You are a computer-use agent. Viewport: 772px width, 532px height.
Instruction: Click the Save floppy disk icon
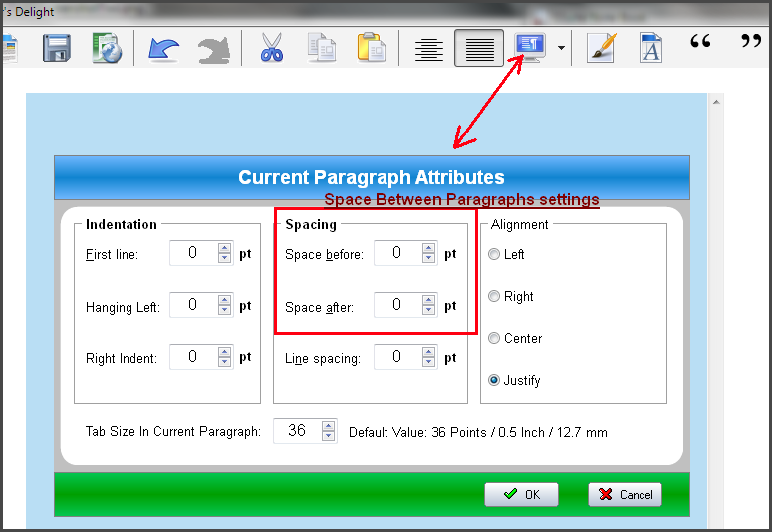56,48
